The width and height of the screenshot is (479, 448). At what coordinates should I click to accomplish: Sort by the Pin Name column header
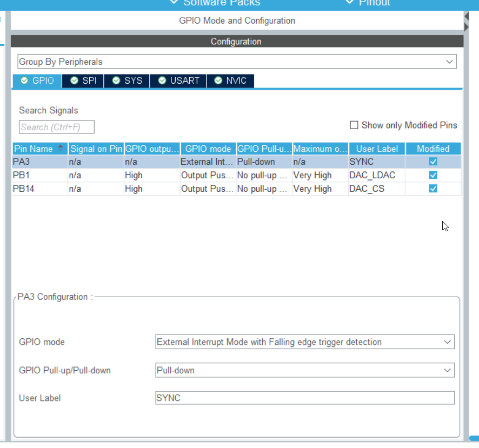[40, 149]
